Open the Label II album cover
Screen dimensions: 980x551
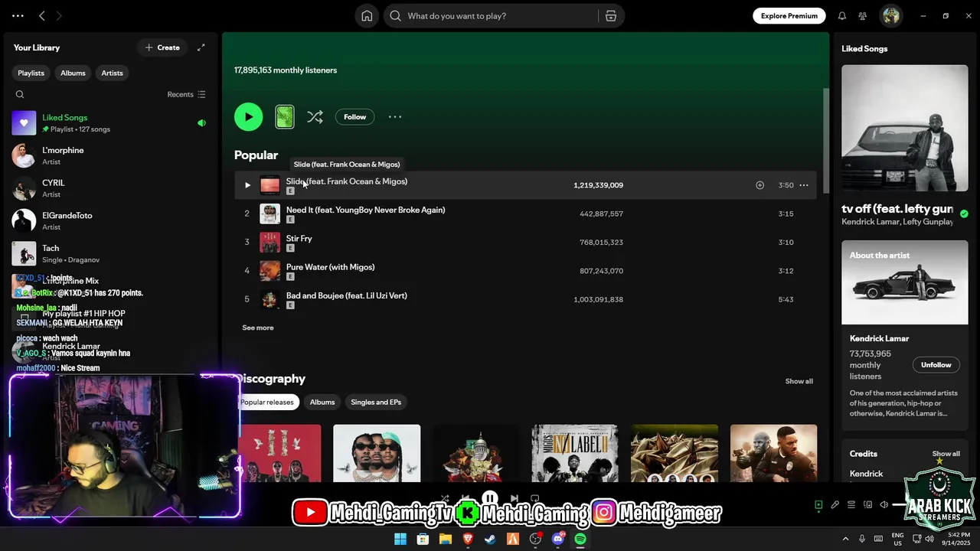coord(575,453)
